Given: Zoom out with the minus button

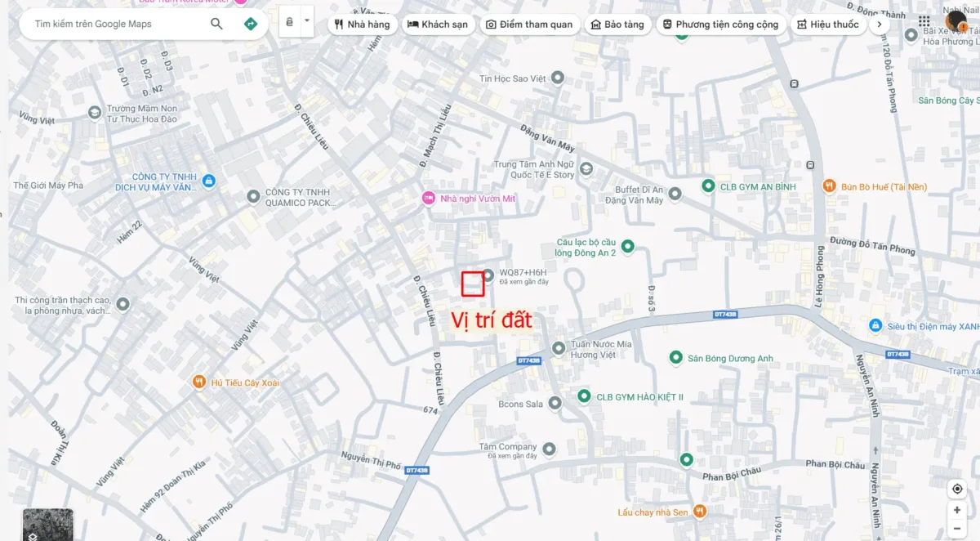Looking at the screenshot, I should tap(957, 530).
